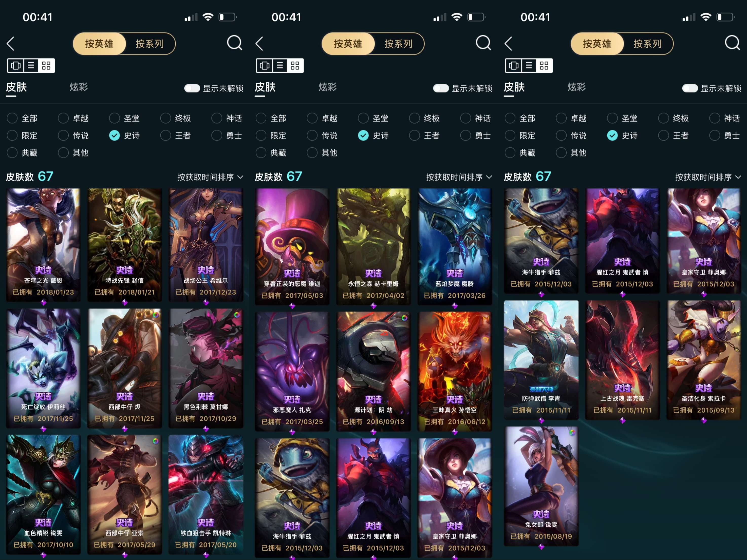Screen dimensions: 747x560
Task: Tap the back arrow in the middle phone screen
Action: (x=259, y=44)
